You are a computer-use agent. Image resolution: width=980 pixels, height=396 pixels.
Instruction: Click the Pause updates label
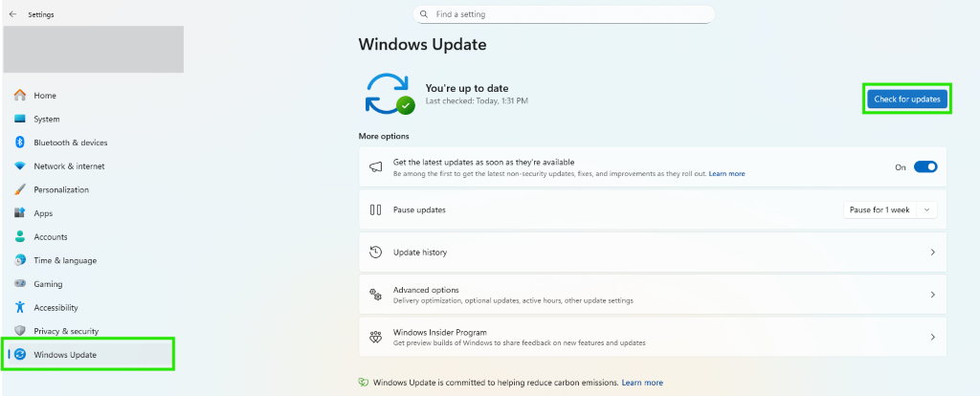tap(419, 209)
